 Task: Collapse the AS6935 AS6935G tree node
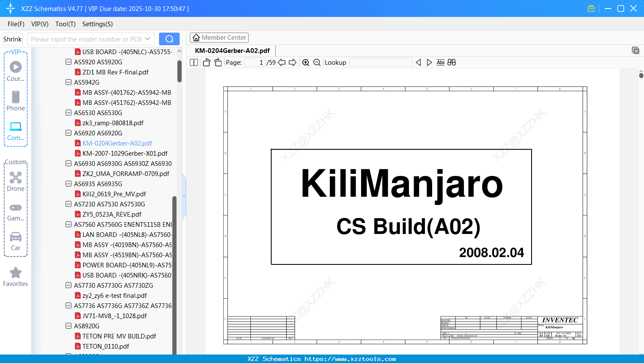(x=69, y=184)
